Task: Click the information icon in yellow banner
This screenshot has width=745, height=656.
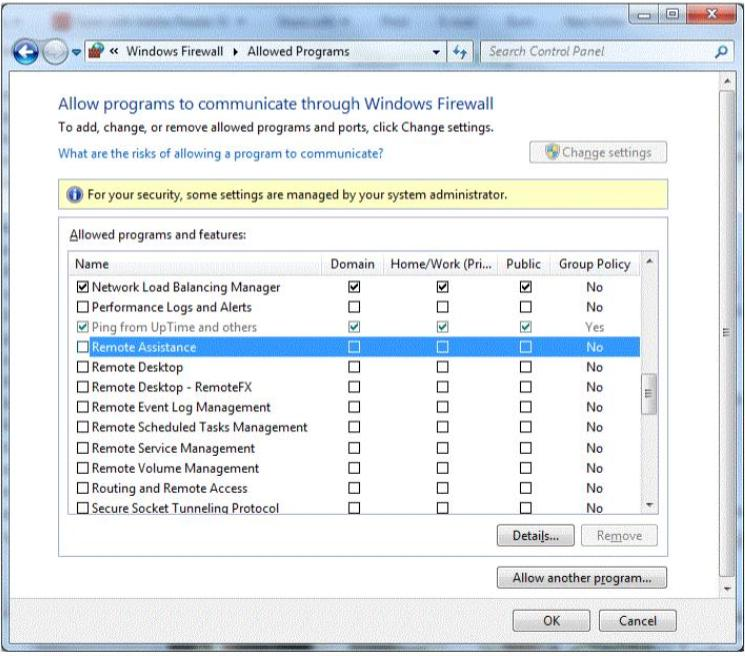Action: point(73,195)
